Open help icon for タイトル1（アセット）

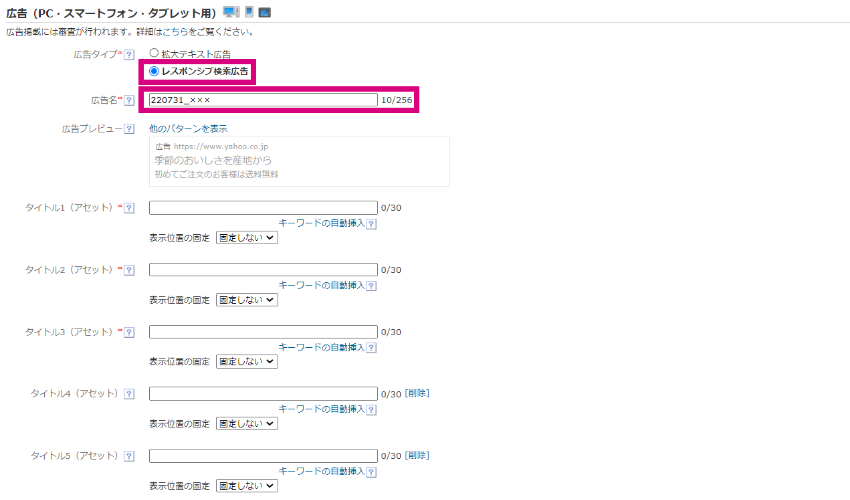[x=129, y=208]
